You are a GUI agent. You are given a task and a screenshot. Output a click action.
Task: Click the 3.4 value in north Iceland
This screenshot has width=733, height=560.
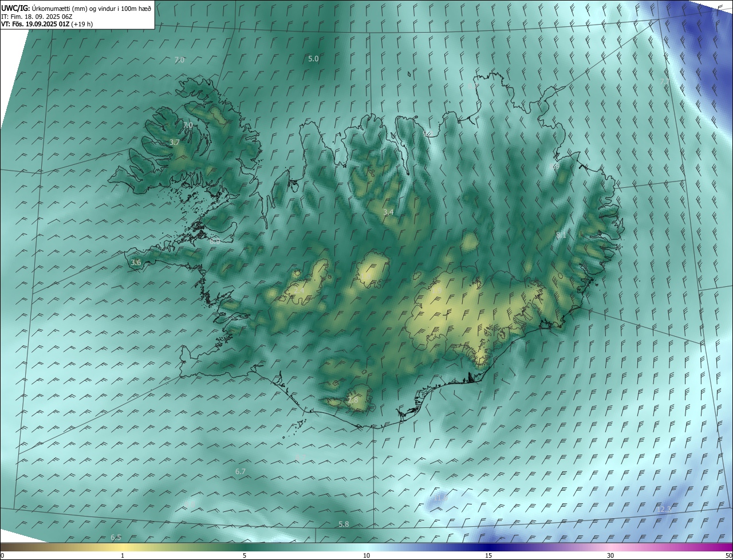(x=388, y=212)
